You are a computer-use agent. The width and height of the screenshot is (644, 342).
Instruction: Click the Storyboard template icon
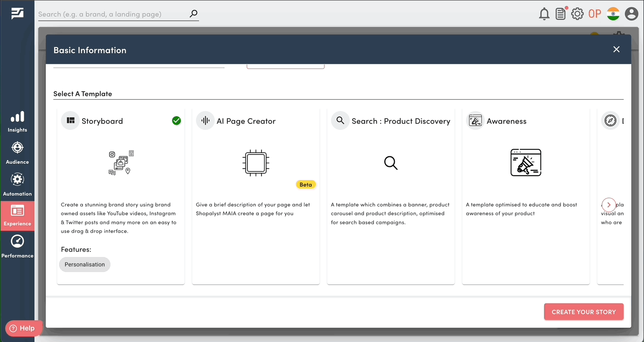coord(70,120)
